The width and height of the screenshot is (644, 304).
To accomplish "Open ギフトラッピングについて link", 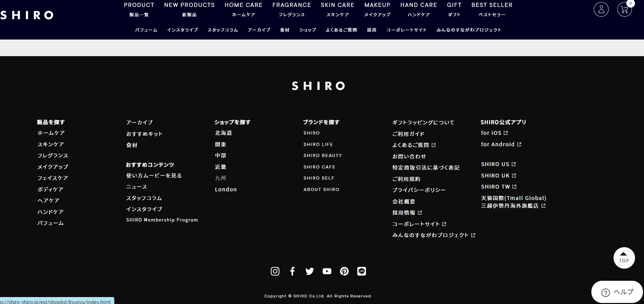I will click(x=423, y=122).
